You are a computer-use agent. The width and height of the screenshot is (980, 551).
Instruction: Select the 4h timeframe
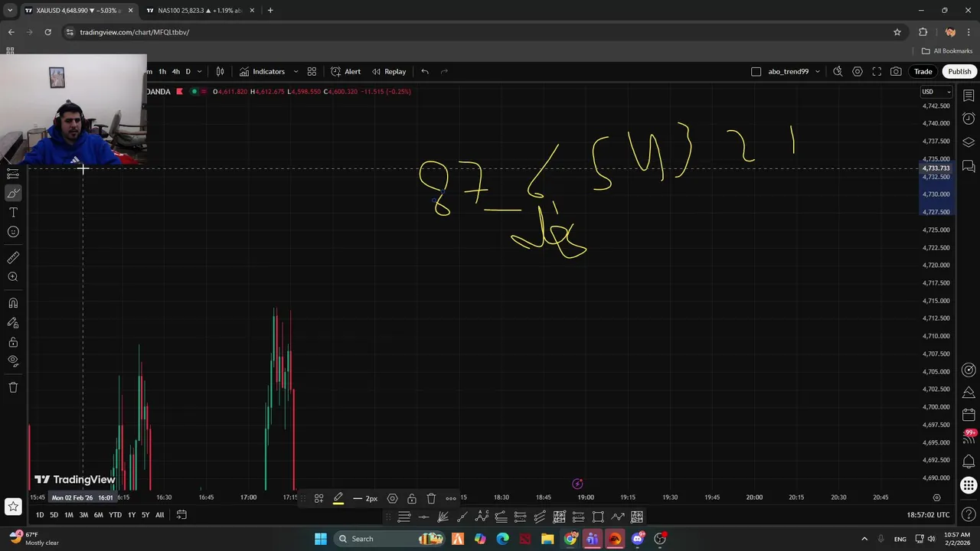175,71
